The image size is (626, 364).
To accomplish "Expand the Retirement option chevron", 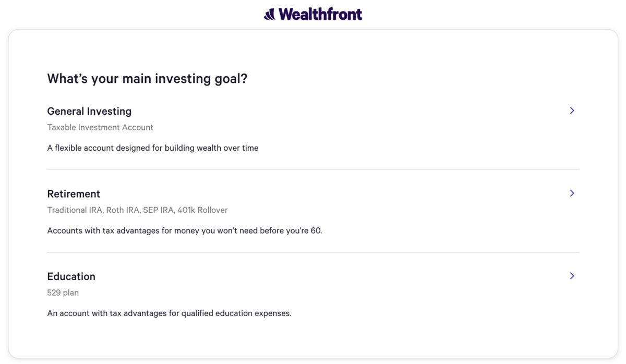I will 572,193.
